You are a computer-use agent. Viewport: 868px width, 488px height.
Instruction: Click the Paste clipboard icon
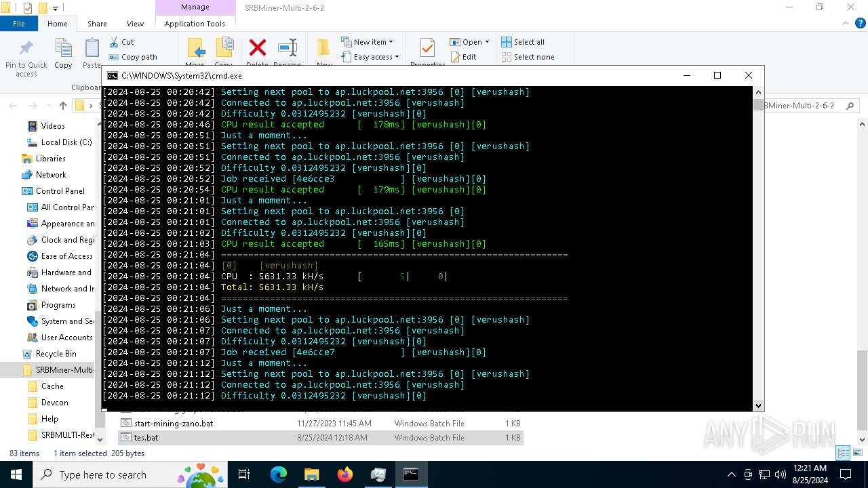pos(92,49)
